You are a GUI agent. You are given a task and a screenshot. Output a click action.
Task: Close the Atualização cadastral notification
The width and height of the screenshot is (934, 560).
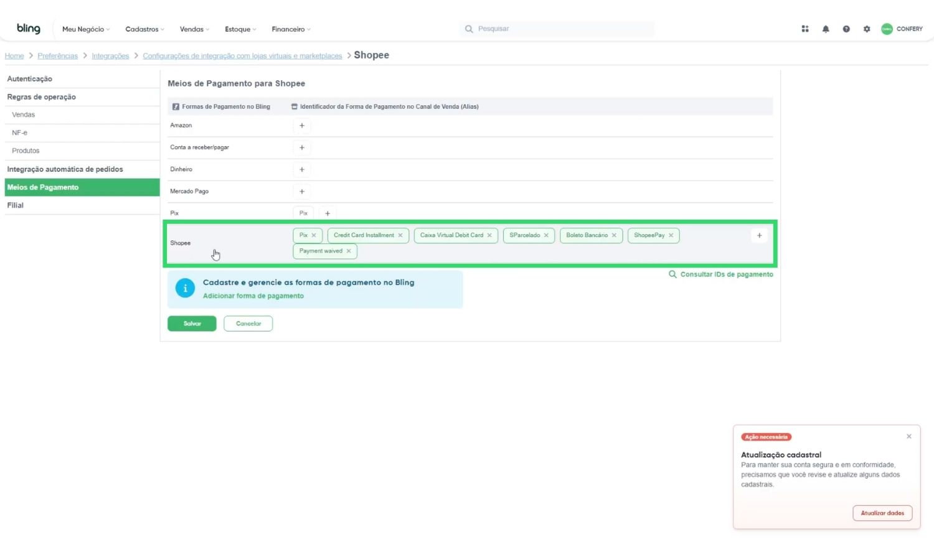pyautogui.click(x=909, y=436)
